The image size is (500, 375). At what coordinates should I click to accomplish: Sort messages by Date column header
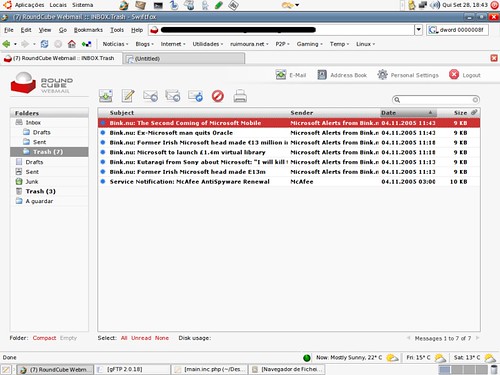(x=408, y=113)
